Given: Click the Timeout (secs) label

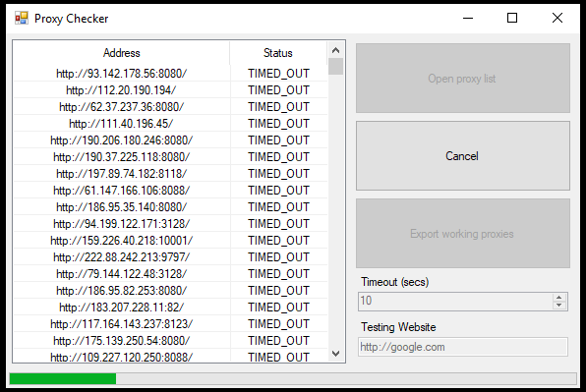Looking at the screenshot, I should [394, 282].
